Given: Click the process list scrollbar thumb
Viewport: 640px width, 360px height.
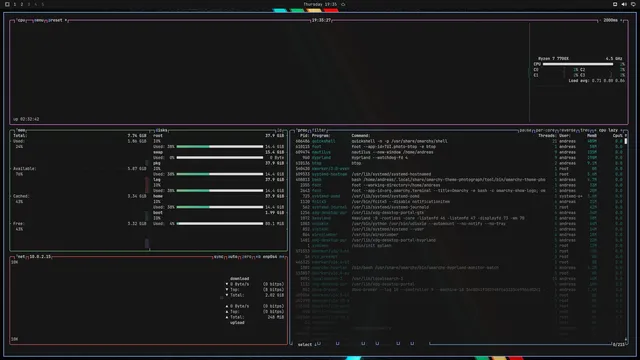Looking at the screenshot, I should pos(626,141).
